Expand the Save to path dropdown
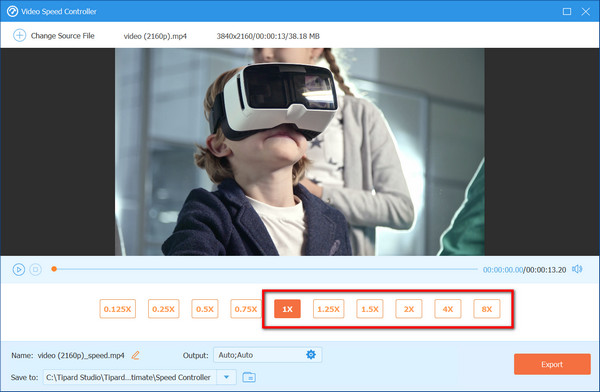Viewport: 600px width, 392px height. click(227, 377)
